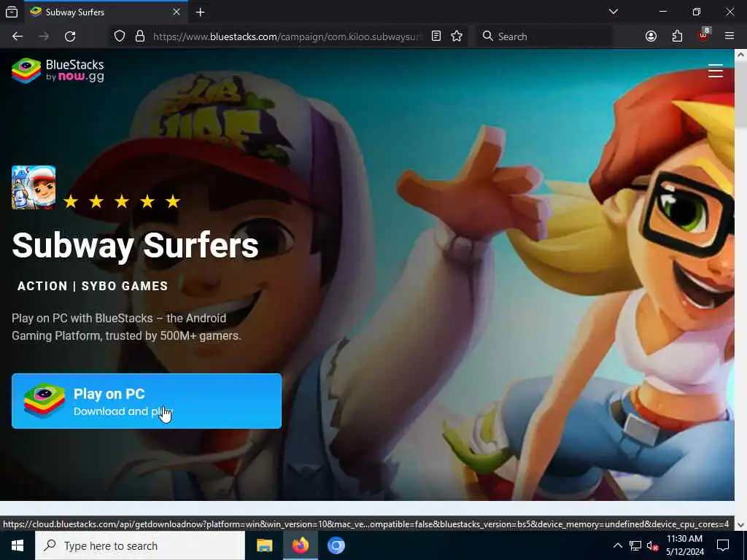Expand the list all tabs dropdown
The image size is (747, 560).
[614, 12]
